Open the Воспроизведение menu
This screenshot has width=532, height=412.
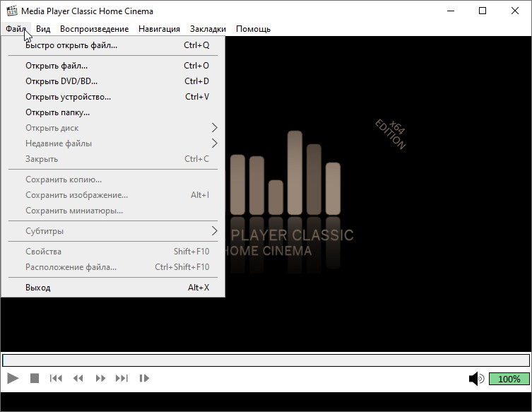[x=94, y=29]
